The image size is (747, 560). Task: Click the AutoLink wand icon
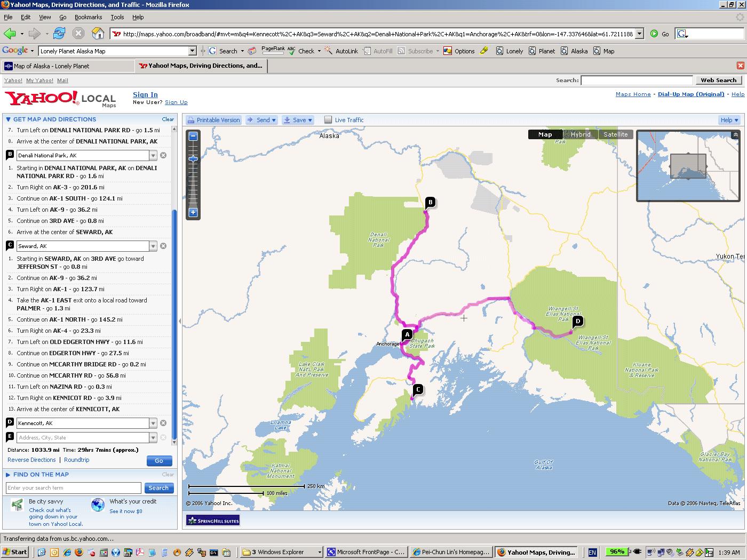[x=329, y=51]
